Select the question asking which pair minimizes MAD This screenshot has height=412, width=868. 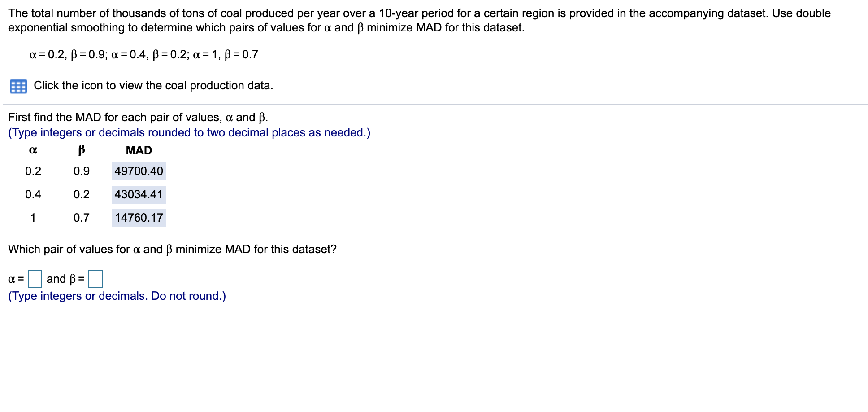173,250
